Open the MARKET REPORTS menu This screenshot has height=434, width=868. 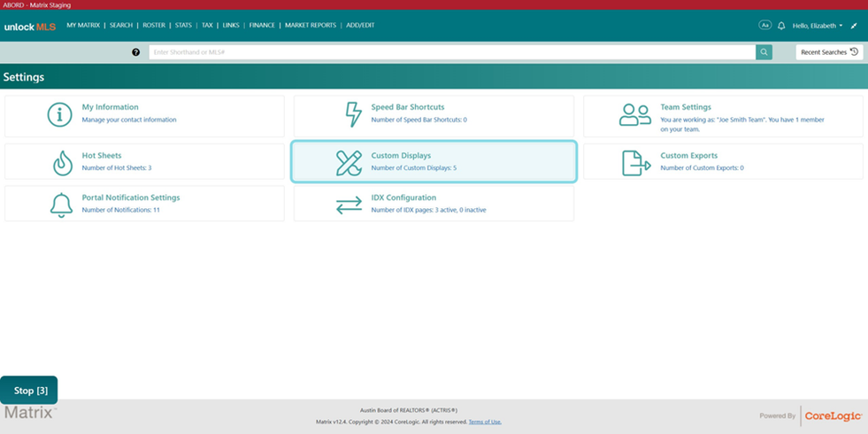point(311,25)
